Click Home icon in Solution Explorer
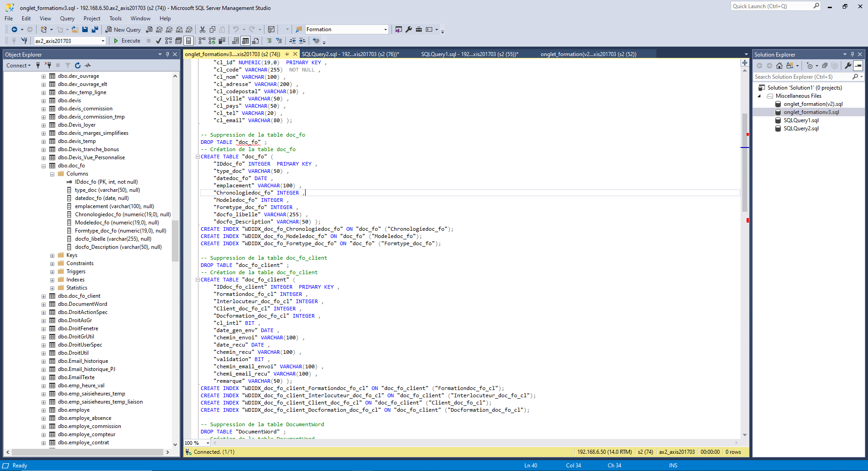 click(779, 66)
